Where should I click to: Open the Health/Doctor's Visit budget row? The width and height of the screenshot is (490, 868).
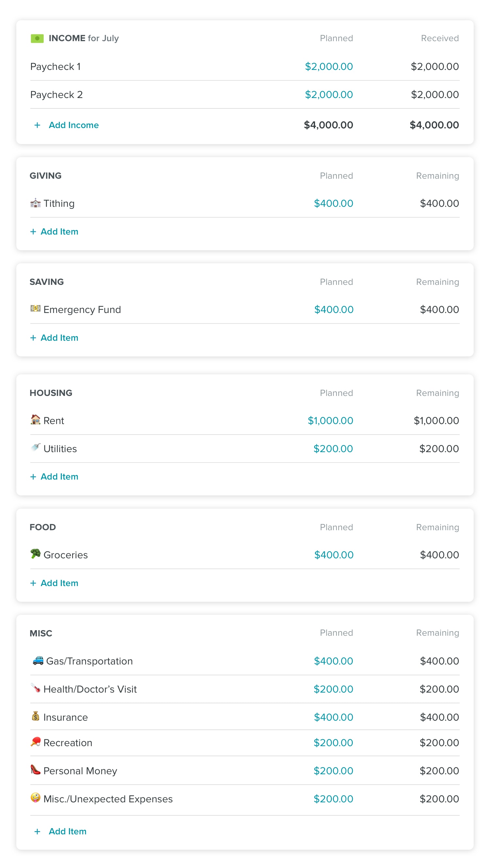[x=90, y=689]
